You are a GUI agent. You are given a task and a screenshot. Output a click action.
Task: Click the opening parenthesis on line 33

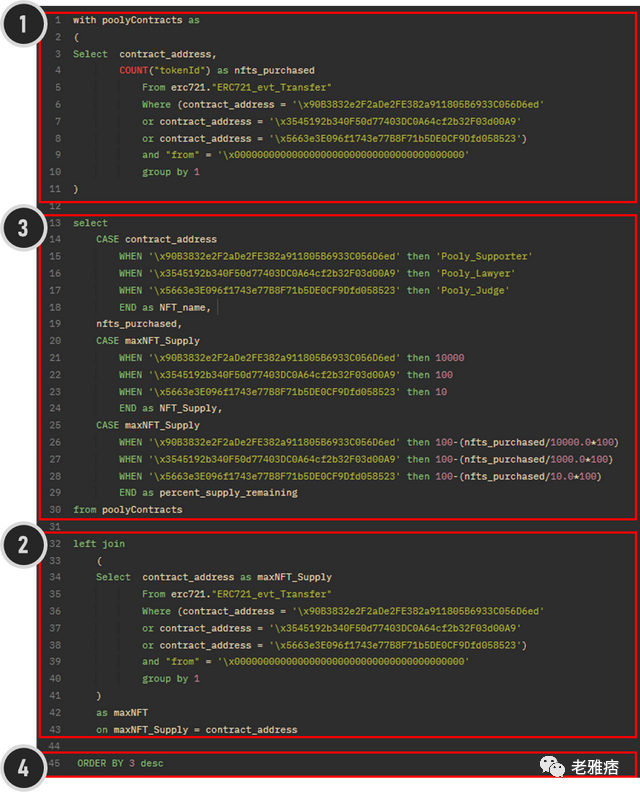pos(99,561)
